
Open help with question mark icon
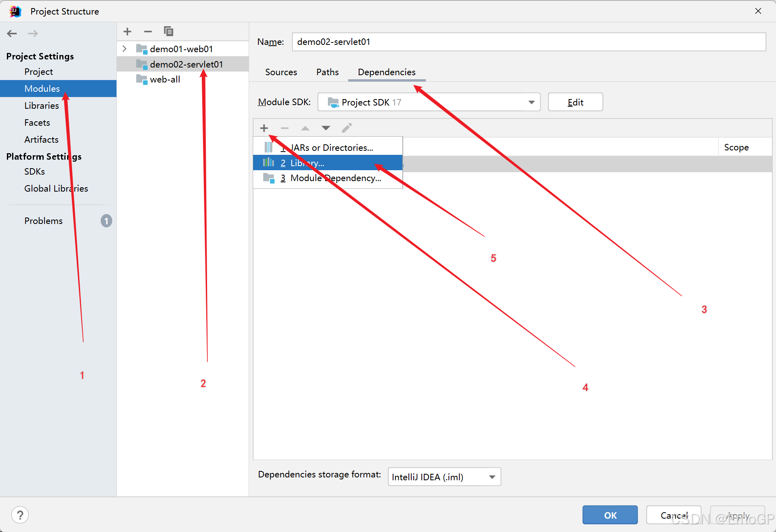point(20,515)
